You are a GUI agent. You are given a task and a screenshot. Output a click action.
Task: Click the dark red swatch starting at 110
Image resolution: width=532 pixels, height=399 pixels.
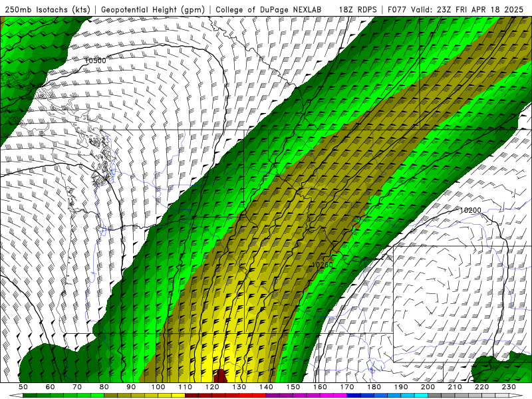point(192,395)
